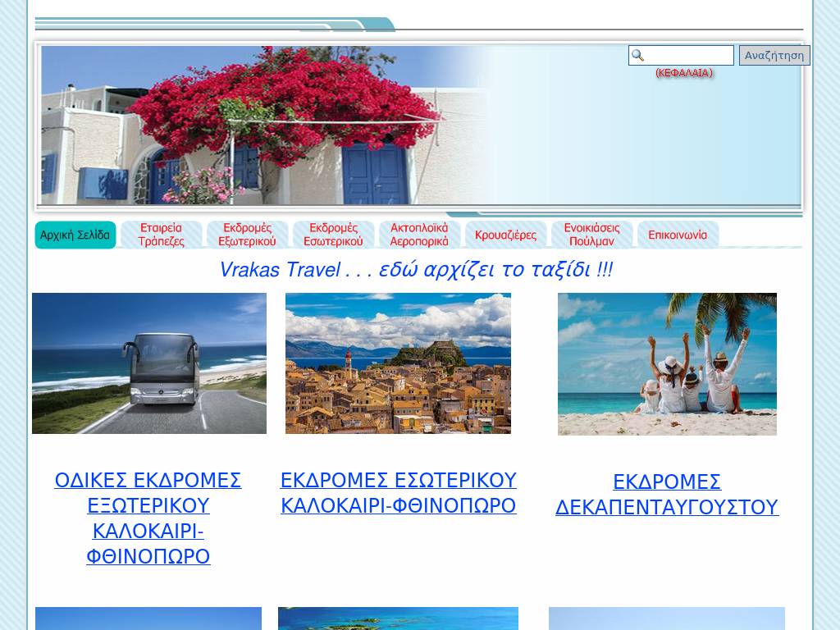Click the Αναζήτηση search button
840x630 pixels.
pos(774,55)
